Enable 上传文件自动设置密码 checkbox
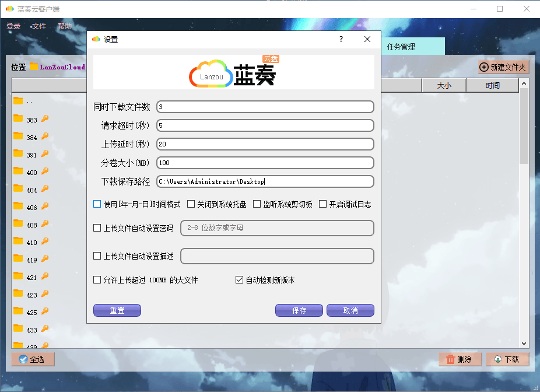The image size is (540, 392). (97, 228)
